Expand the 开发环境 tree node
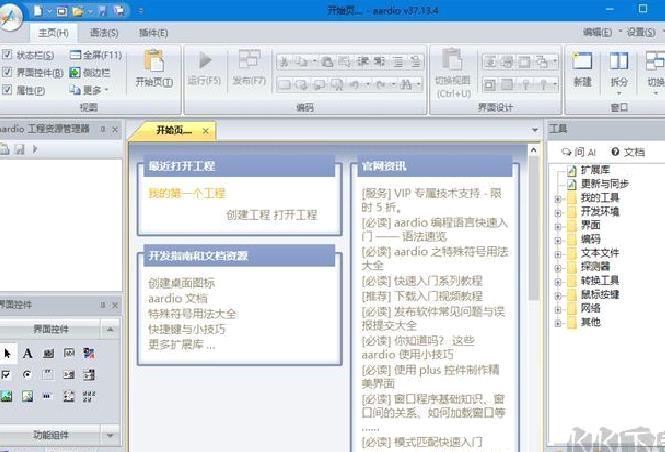The image size is (665, 452). 558,212
